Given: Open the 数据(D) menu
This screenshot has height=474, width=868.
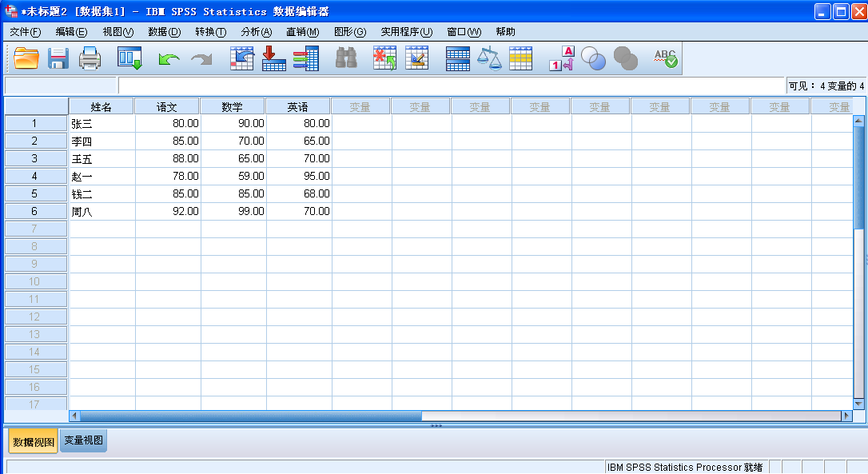Looking at the screenshot, I should tap(165, 32).
